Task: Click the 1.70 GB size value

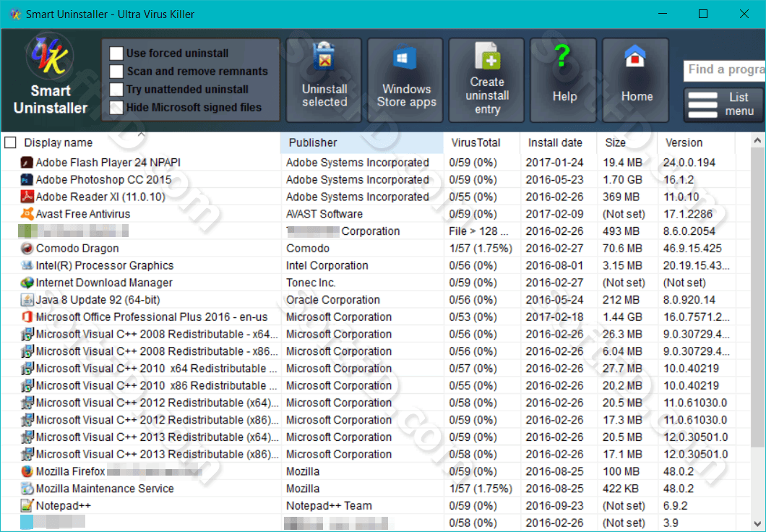Action: coord(622,179)
